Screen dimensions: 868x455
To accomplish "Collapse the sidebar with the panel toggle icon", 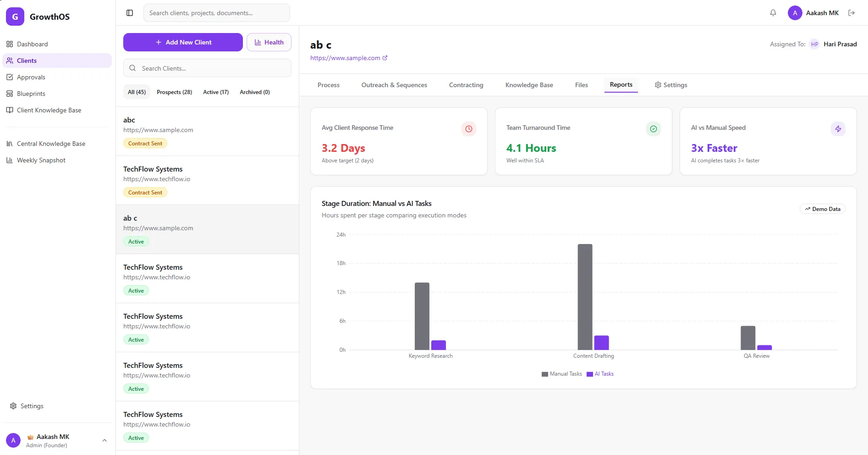I will (129, 13).
